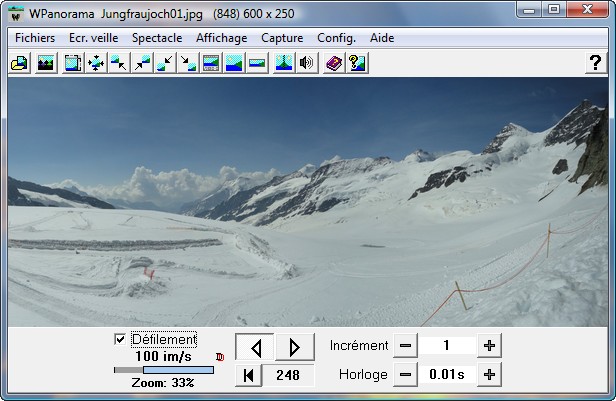Click the move to top-right corner icon
The width and height of the screenshot is (616, 401).
point(142,63)
